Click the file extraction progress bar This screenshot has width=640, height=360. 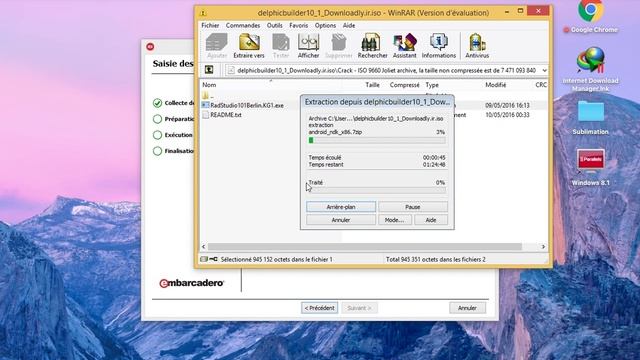pos(377,140)
